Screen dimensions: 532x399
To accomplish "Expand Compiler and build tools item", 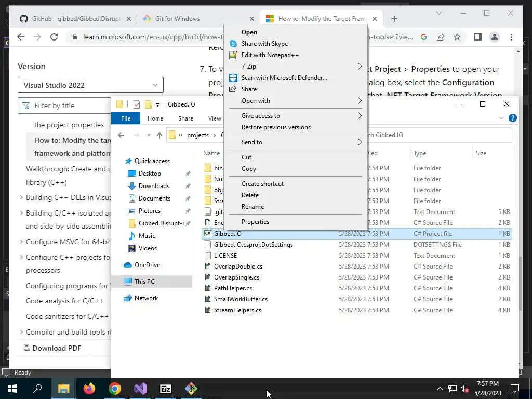I will click(x=21, y=331).
